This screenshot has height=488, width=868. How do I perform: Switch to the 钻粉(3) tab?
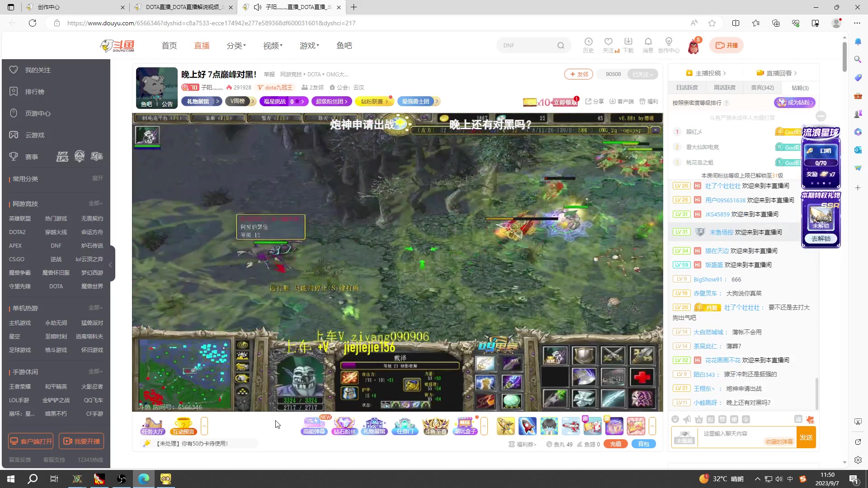800,88
